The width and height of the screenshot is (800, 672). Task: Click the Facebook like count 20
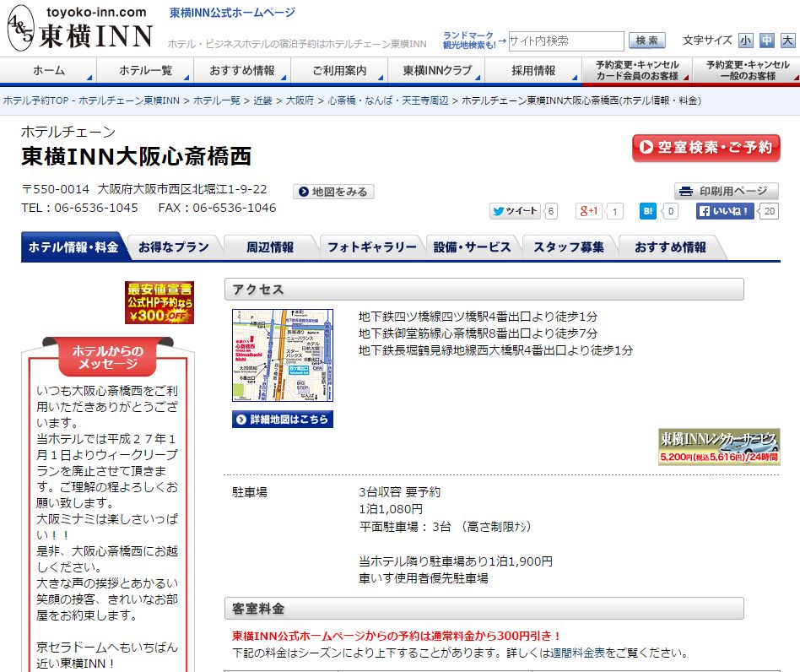click(x=770, y=211)
